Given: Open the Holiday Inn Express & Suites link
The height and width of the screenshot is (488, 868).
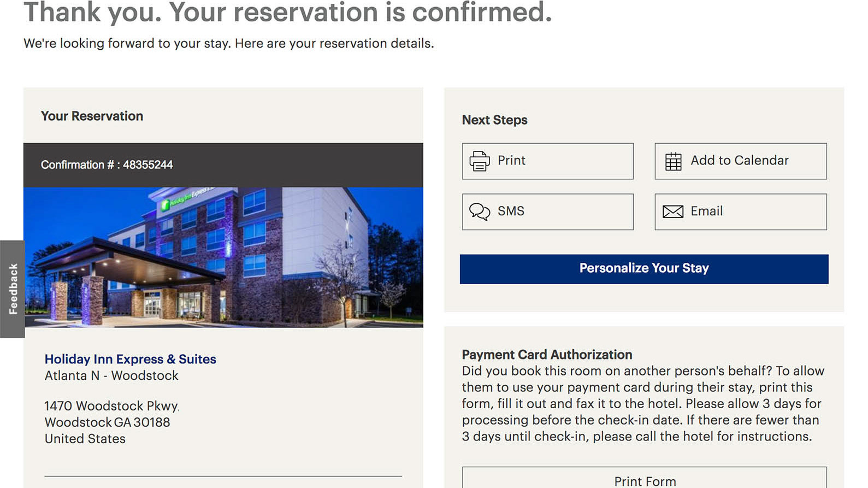Looking at the screenshot, I should [130, 359].
